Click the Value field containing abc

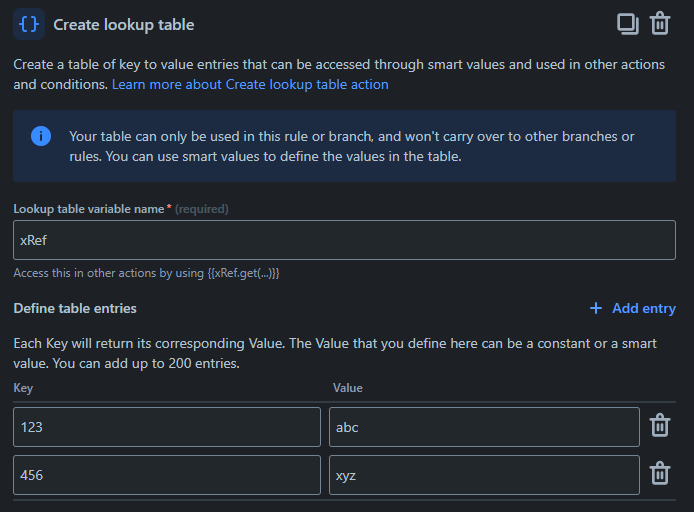[x=484, y=427]
